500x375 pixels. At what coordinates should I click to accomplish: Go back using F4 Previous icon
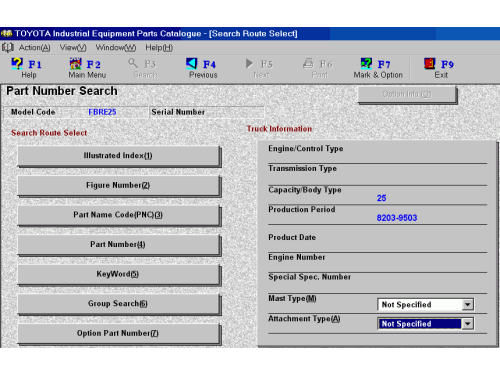coord(191,63)
